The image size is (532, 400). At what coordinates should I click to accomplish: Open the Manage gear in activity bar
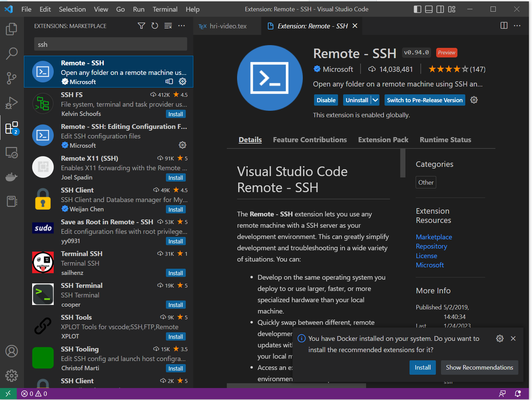pos(12,376)
